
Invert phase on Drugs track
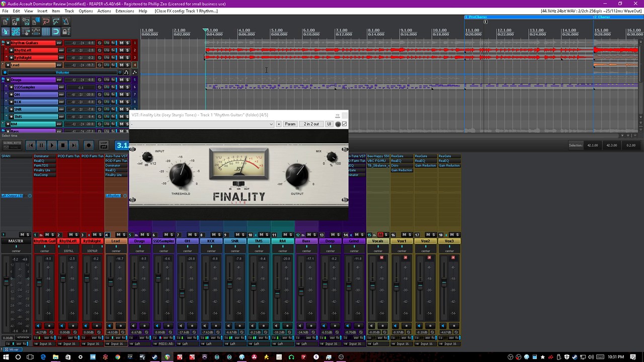point(100,79)
